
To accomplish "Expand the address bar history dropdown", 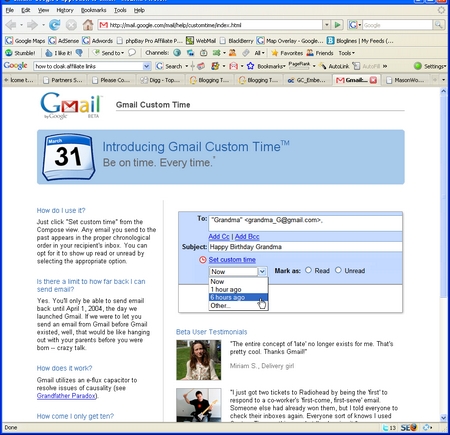I will (327, 25).
